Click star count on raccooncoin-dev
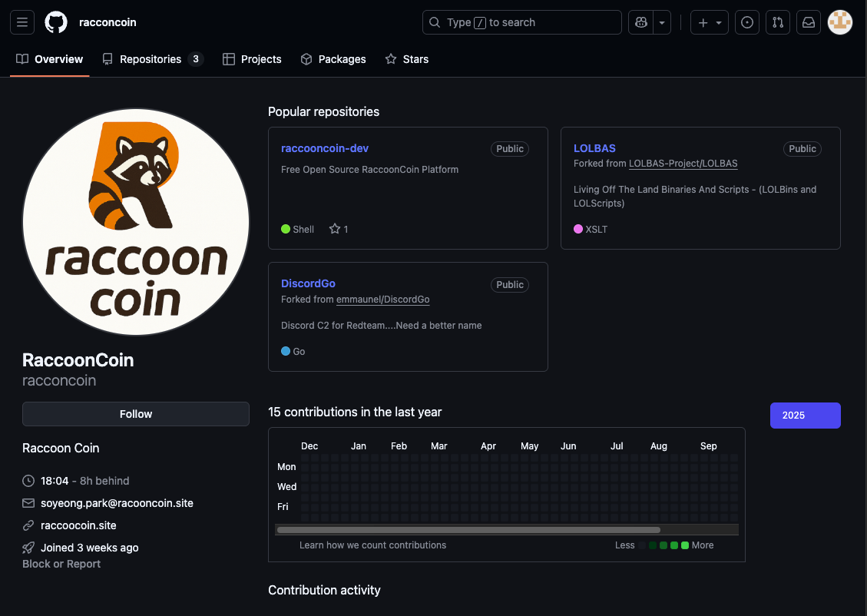 [x=339, y=229]
